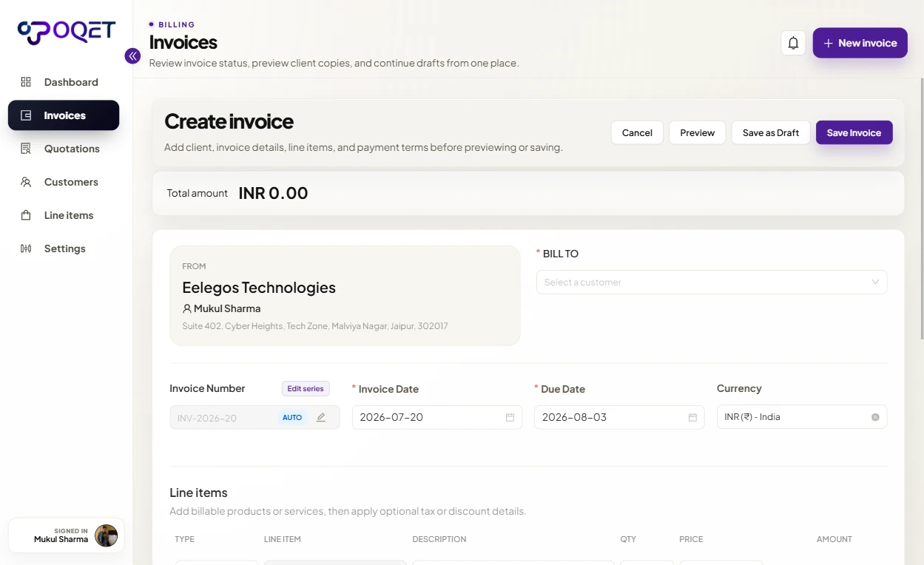Collapse the sidebar with the double-chevron icon
Viewport: 924px width, 565px height.
coord(132,55)
